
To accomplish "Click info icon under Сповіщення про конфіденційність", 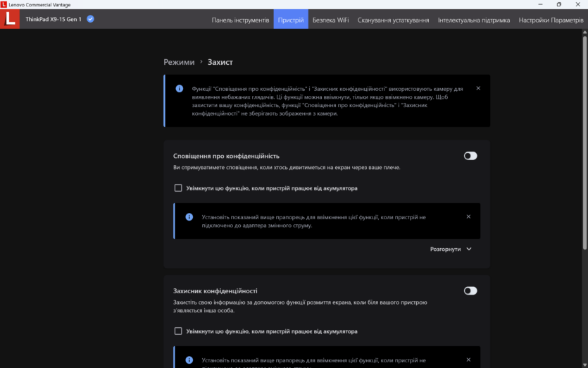I will [x=189, y=217].
